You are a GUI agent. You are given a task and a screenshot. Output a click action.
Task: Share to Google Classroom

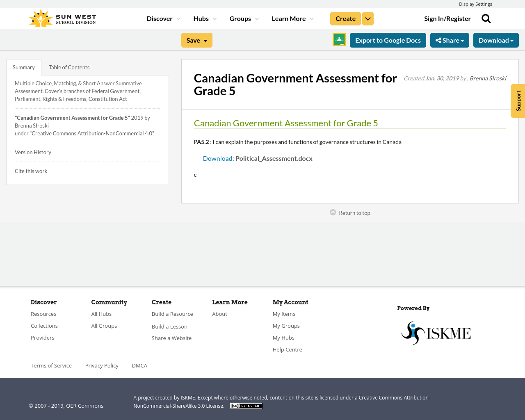pos(339,40)
